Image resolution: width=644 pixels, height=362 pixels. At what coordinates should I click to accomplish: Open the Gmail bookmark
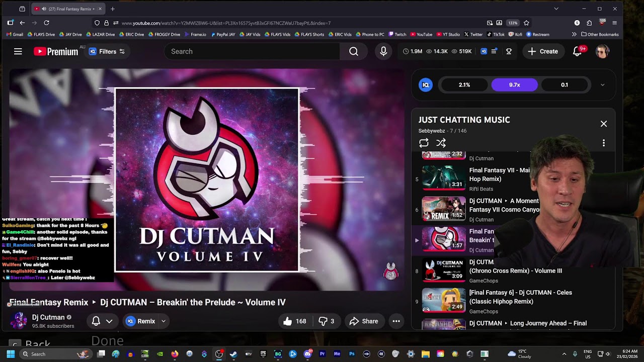(x=15, y=35)
